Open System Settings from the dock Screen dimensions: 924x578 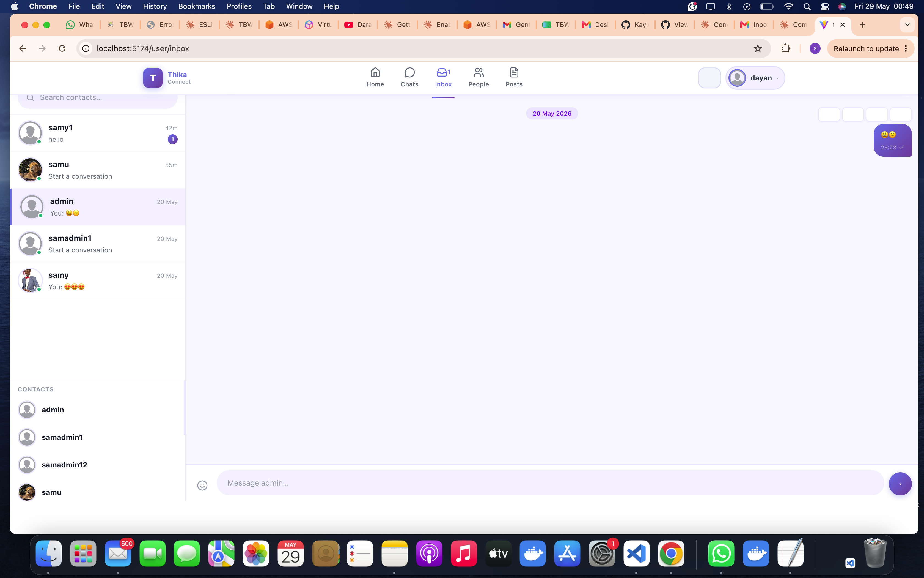click(x=602, y=554)
